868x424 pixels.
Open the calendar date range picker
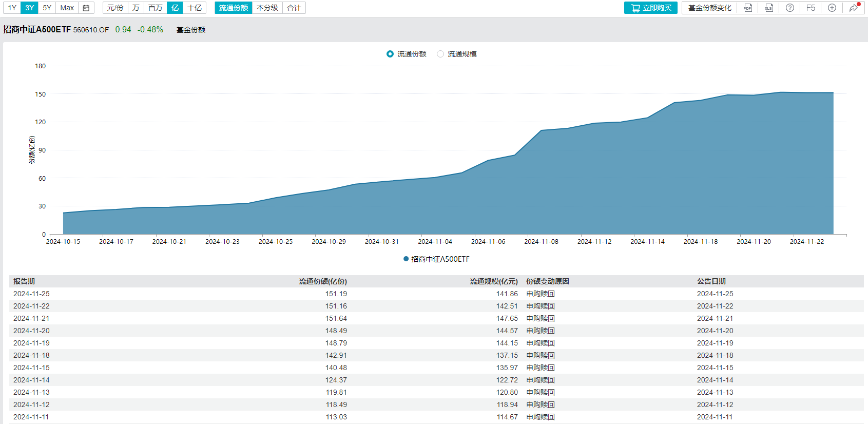click(86, 8)
